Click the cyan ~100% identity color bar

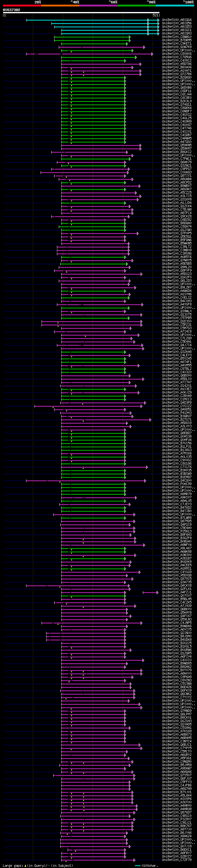175,6
